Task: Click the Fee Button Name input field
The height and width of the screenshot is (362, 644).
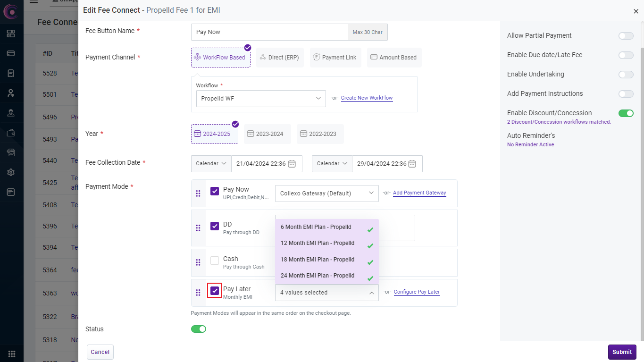Action: point(269,32)
